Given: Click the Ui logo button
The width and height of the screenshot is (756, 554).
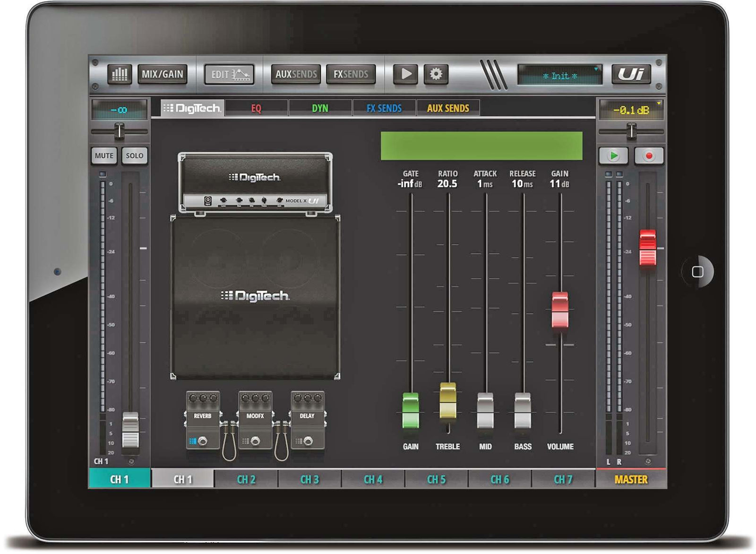Looking at the screenshot, I should pos(631,74).
